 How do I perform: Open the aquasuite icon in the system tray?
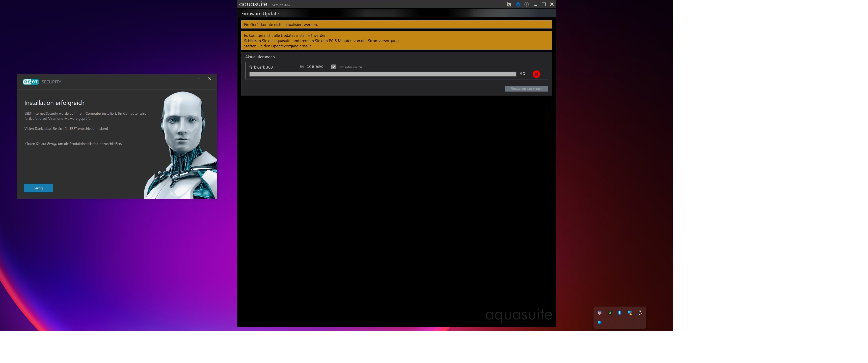click(600, 313)
